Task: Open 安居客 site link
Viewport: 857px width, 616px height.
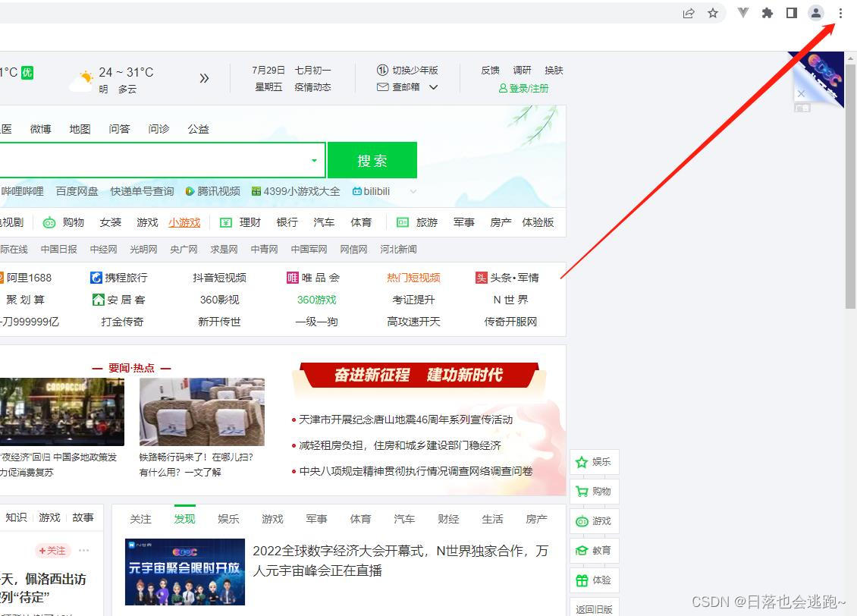Action: tap(119, 300)
